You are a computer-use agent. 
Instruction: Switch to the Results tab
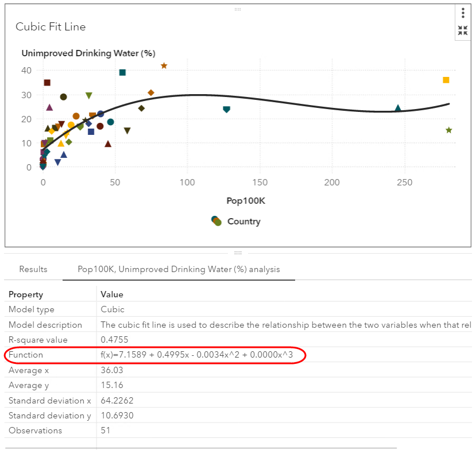(x=33, y=269)
